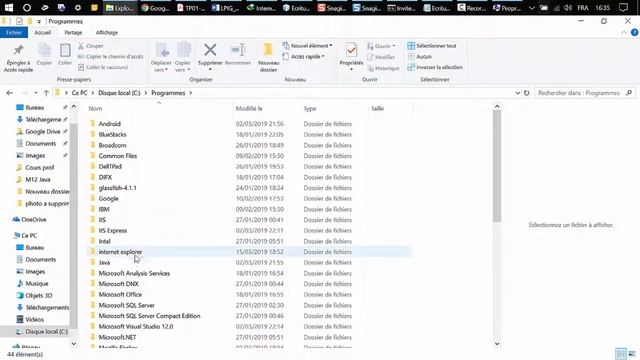Click the Ouvrir ribbon button
Viewport: 640px width, 360px height.
coord(381,46)
